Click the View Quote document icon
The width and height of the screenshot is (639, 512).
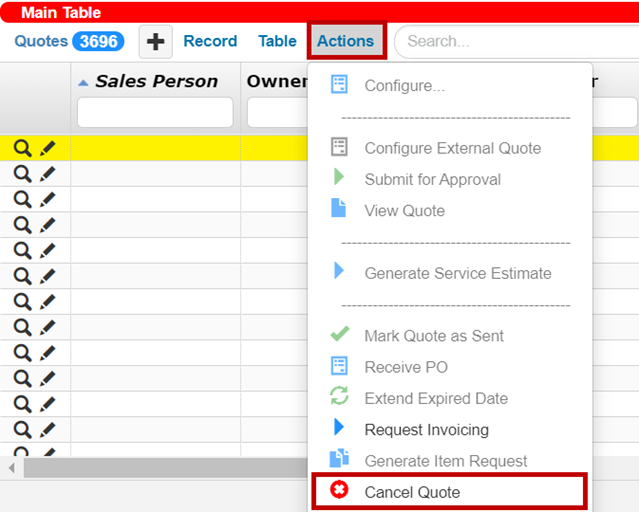pos(339,209)
